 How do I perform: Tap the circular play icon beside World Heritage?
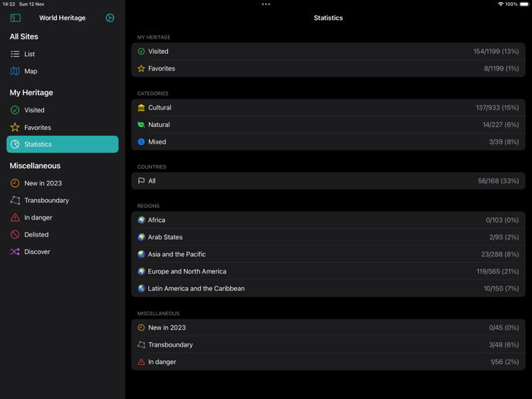[x=110, y=17]
